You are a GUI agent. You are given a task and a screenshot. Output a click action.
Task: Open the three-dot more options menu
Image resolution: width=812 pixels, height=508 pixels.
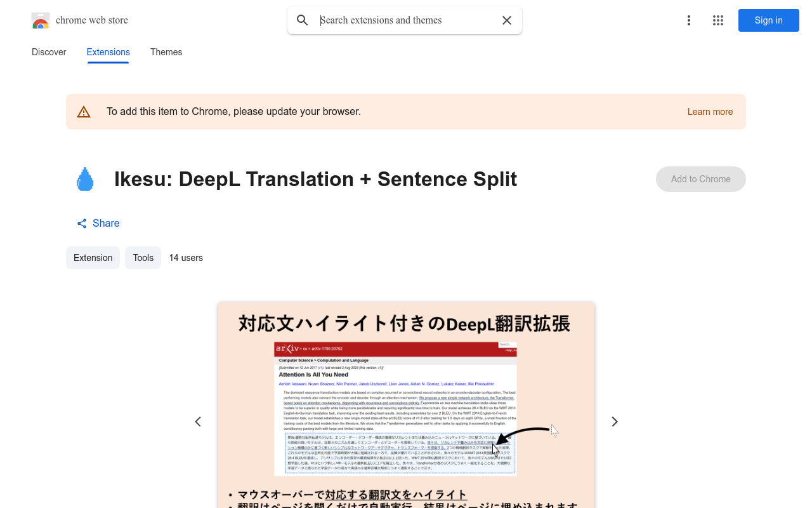pyautogui.click(x=689, y=20)
